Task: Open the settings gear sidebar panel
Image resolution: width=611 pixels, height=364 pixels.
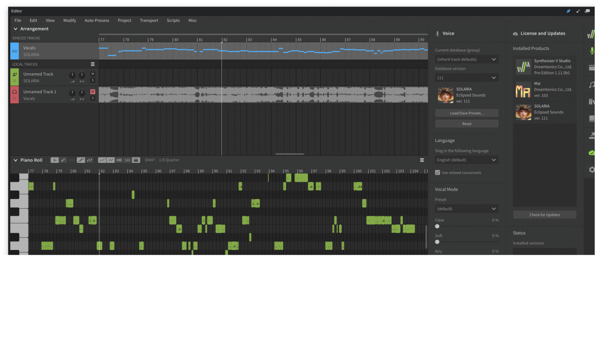Action: (x=592, y=170)
